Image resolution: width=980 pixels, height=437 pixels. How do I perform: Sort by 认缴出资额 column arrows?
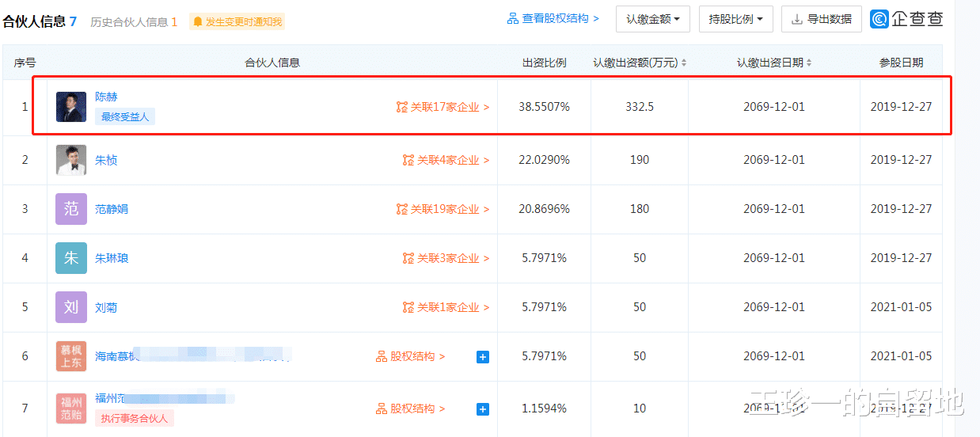pos(684,63)
